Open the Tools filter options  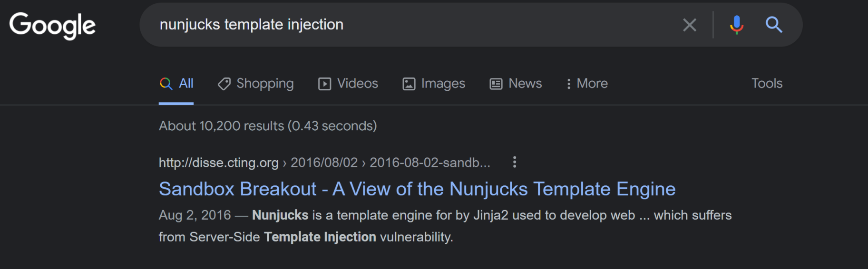pos(766,84)
